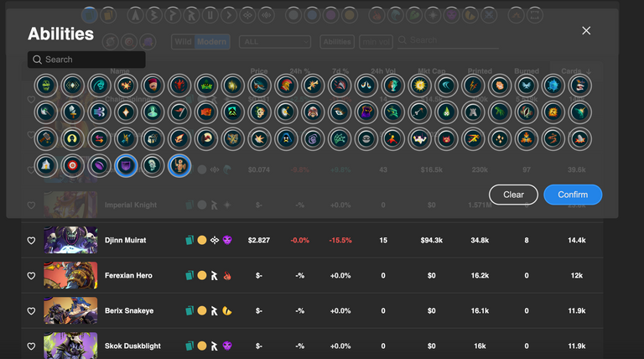The width and height of the screenshot is (644, 359).
Task: Toggle the purple disc ability icon
Action: pos(100,165)
